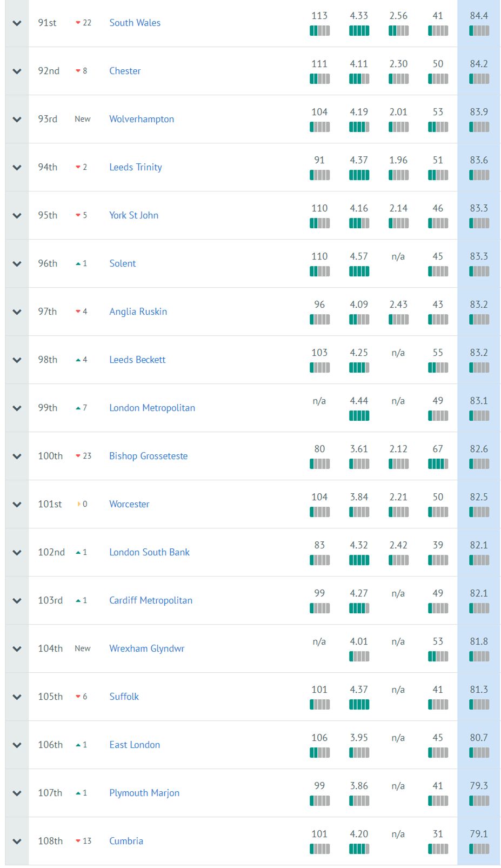Click South Wales red down-arrow rank change
This screenshot has height=868, width=501.
pyautogui.click(x=78, y=23)
